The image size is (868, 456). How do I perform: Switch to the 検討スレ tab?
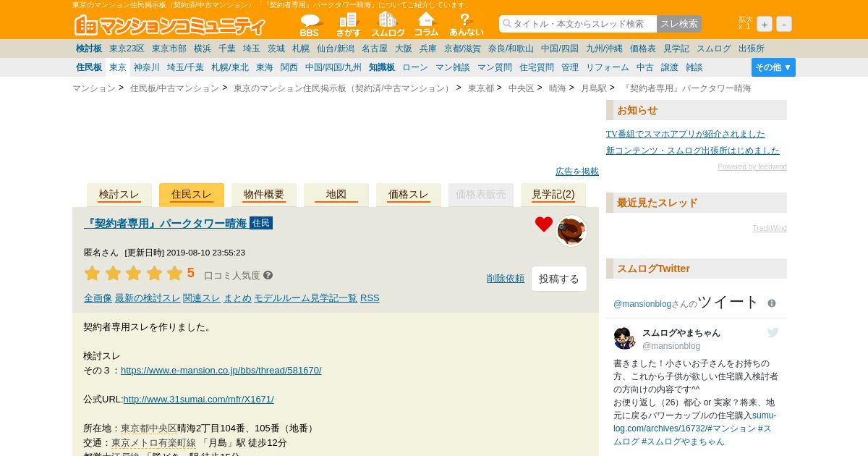pos(119,195)
